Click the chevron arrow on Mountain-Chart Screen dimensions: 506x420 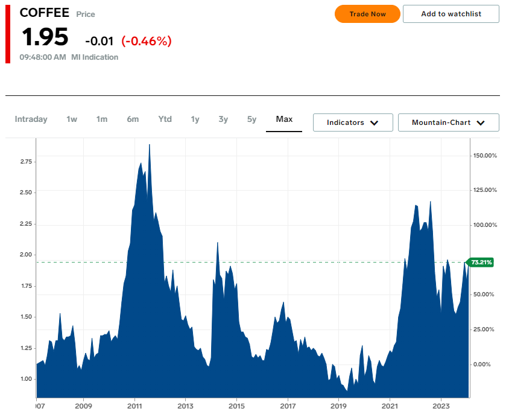coord(481,122)
